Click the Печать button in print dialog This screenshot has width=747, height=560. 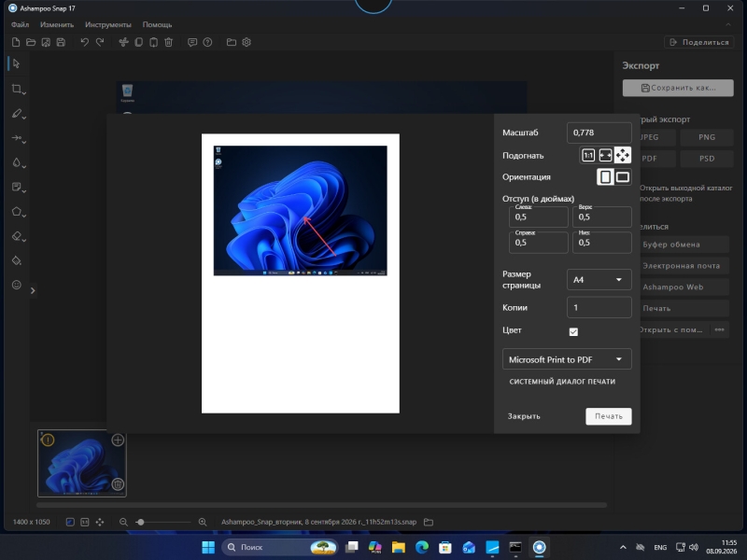[x=609, y=416]
